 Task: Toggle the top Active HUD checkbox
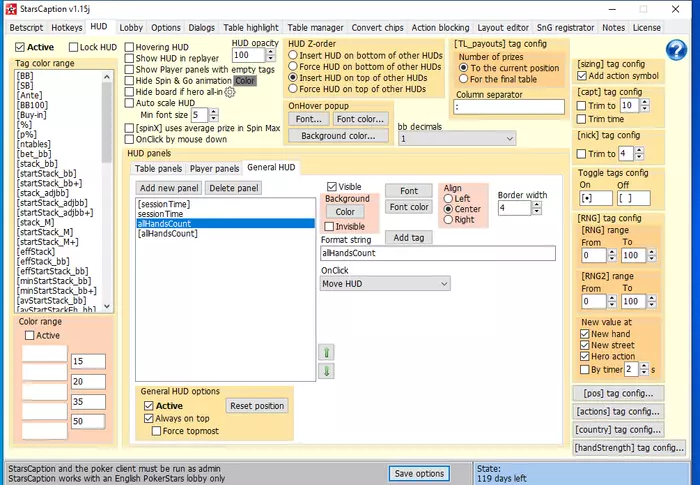20,47
